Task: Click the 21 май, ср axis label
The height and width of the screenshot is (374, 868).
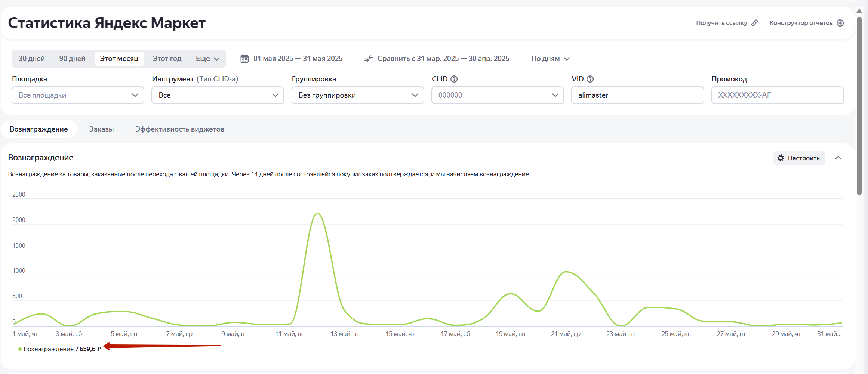Action: 566,334
